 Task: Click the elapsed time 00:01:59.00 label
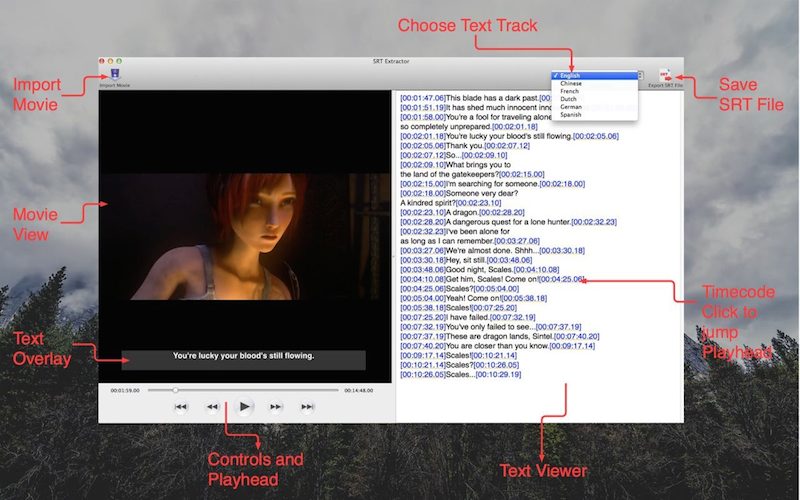click(x=125, y=390)
